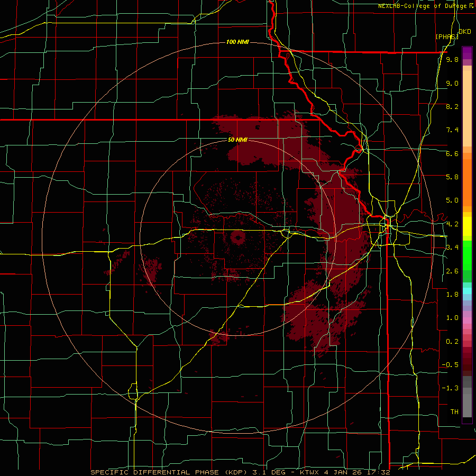
Task: Click the "KTWX" radar site identifier
Action: point(309,472)
